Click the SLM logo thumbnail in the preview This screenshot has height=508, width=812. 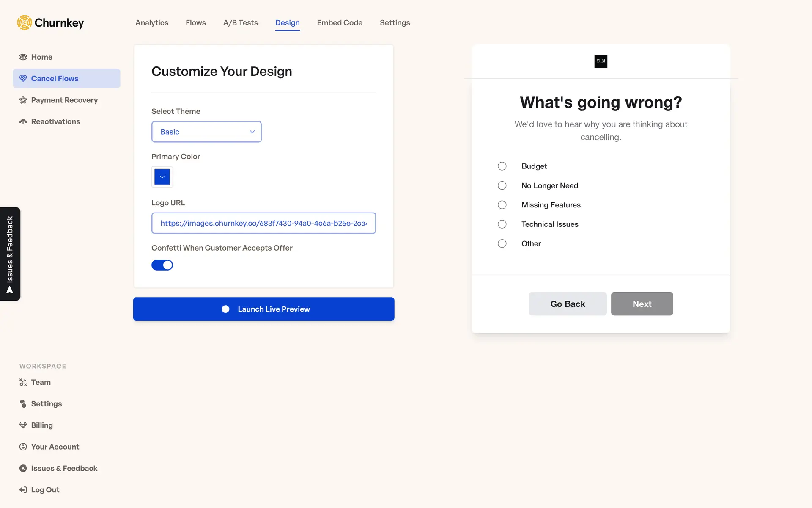coord(601,61)
